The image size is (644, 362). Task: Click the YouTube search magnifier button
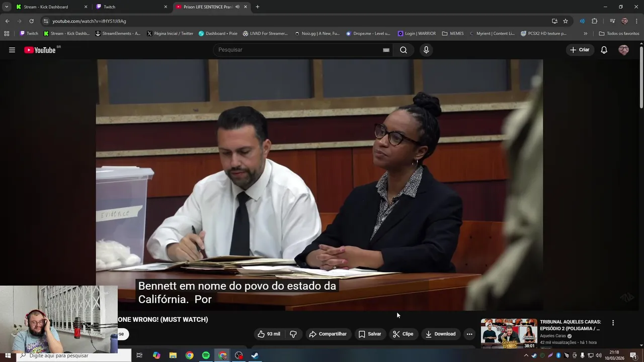click(404, 50)
